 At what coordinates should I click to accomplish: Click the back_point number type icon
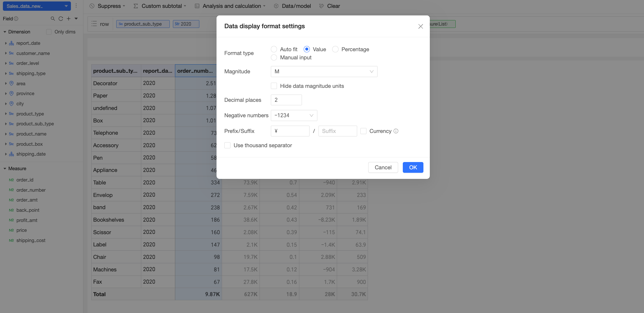(11, 210)
